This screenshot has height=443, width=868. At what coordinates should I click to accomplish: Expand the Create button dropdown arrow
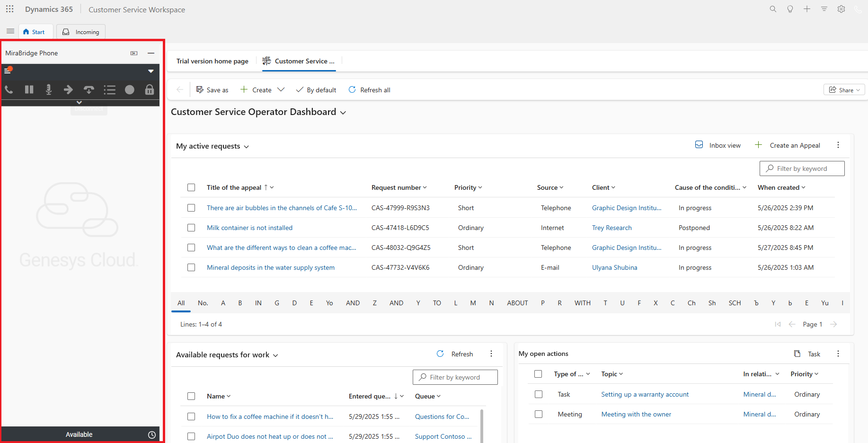(281, 90)
